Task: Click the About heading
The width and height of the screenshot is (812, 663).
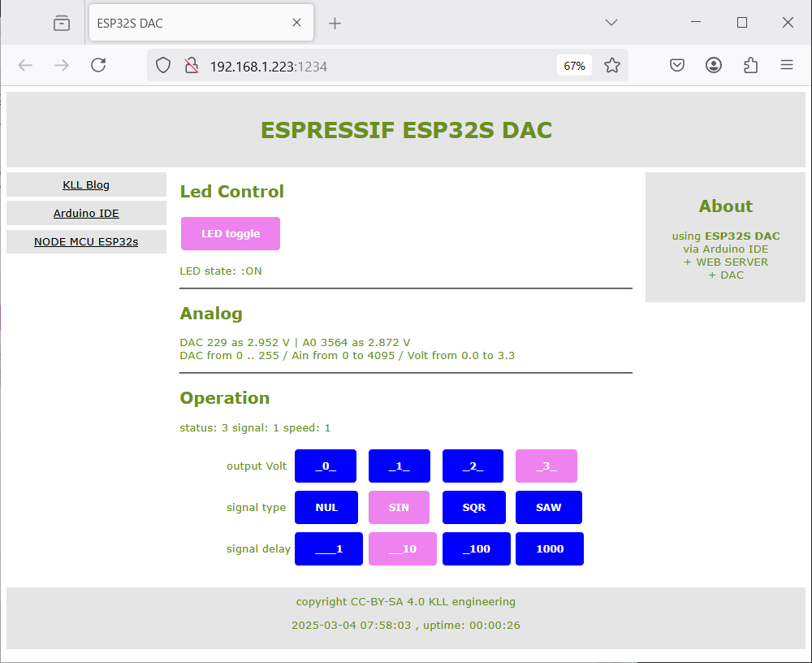Action: [x=725, y=206]
